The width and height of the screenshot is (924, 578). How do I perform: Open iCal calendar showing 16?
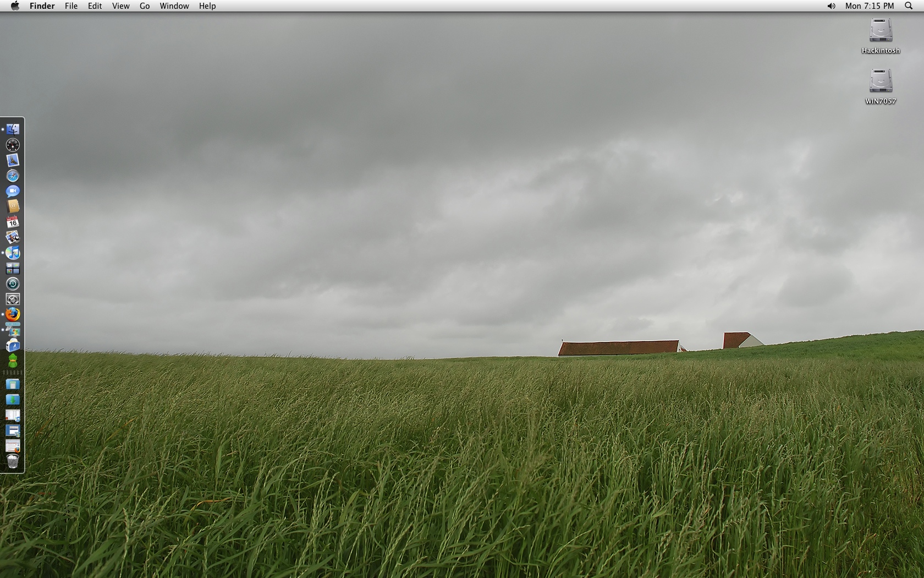pyautogui.click(x=13, y=222)
